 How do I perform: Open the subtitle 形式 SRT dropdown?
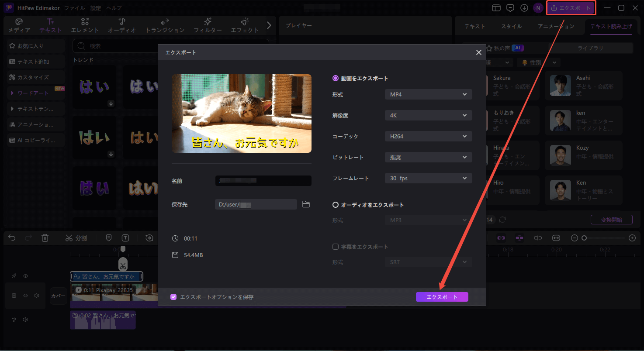coord(428,262)
